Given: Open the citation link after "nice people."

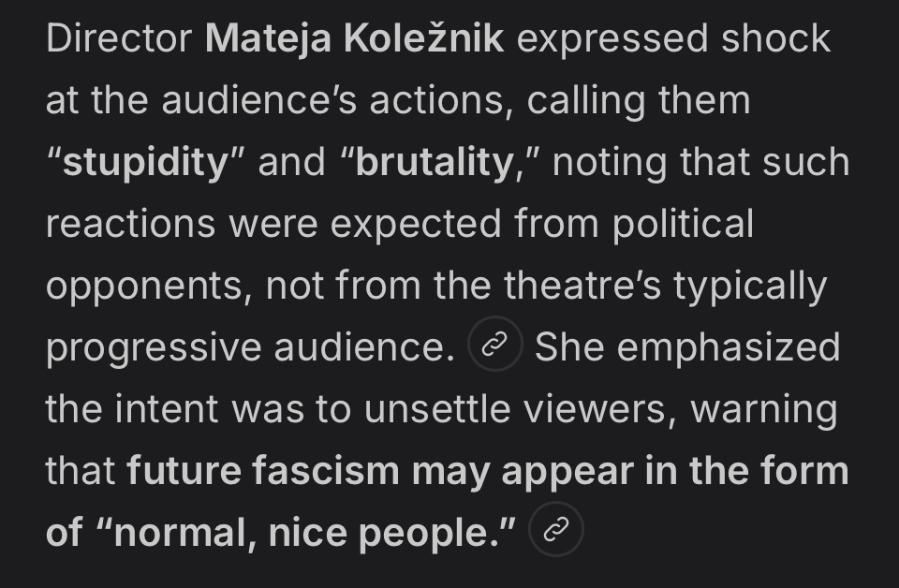Looking at the screenshot, I should click(555, 530).
